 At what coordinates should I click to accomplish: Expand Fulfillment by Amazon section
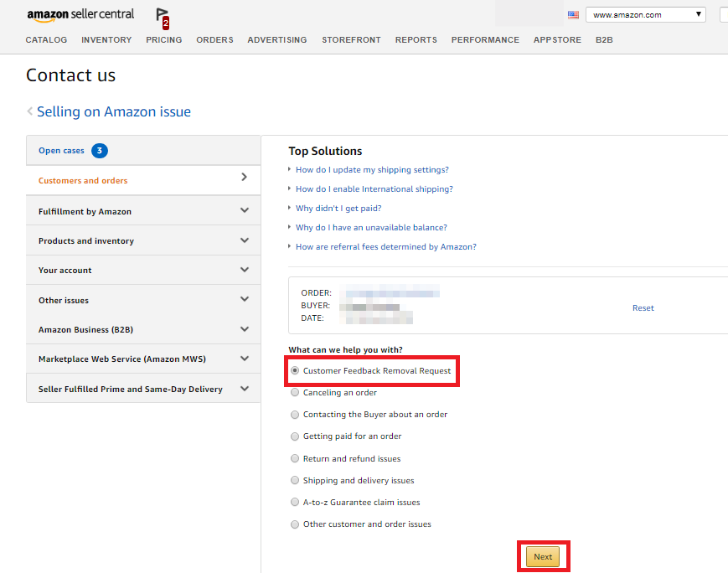(143, 211)
